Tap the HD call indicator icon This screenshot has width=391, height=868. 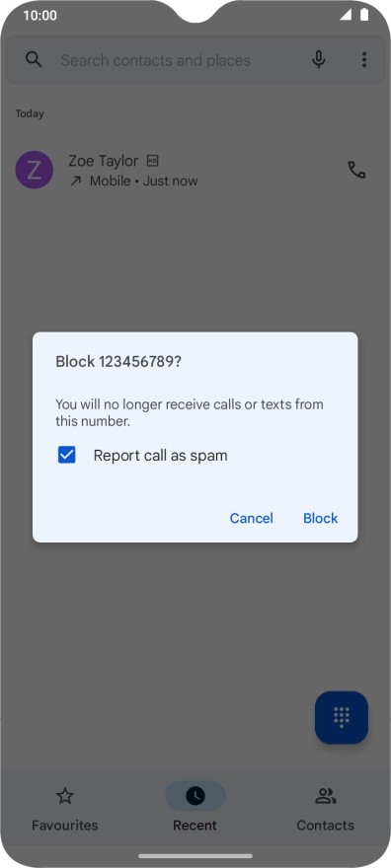152,161
